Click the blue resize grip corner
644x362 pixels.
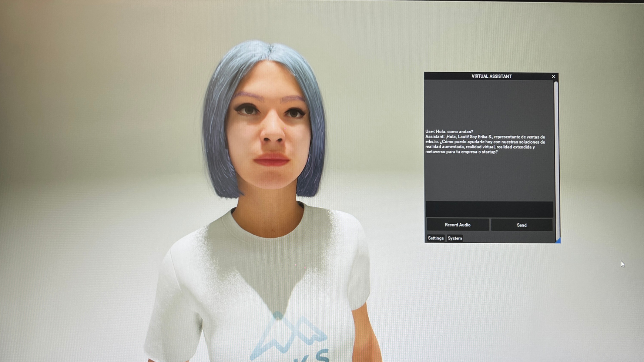pos(558,241)
